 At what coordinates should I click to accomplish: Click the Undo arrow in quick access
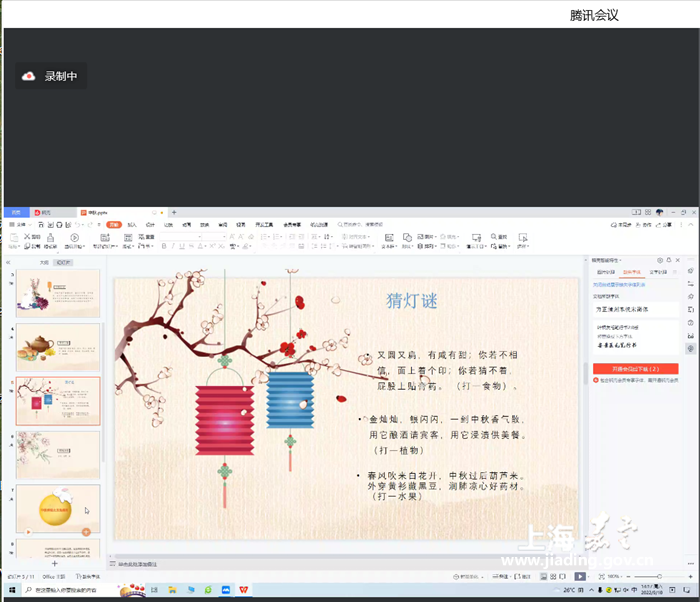click(78, 225)
